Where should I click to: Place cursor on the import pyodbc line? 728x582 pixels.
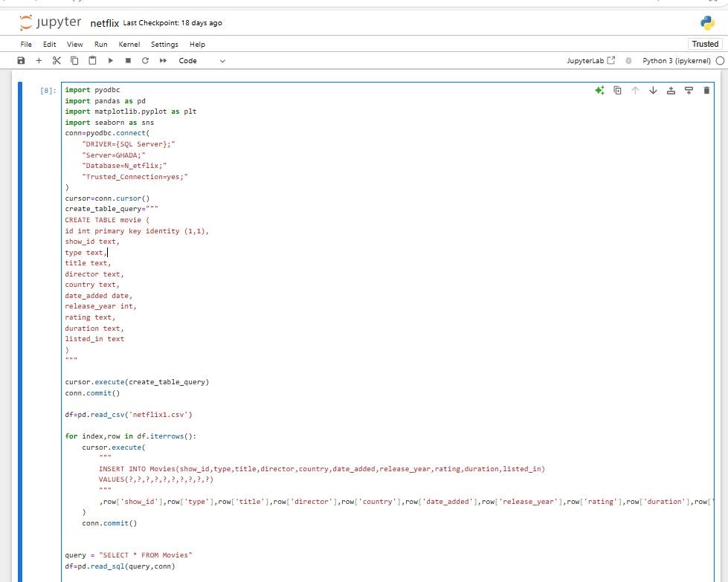tap(92, 90)
